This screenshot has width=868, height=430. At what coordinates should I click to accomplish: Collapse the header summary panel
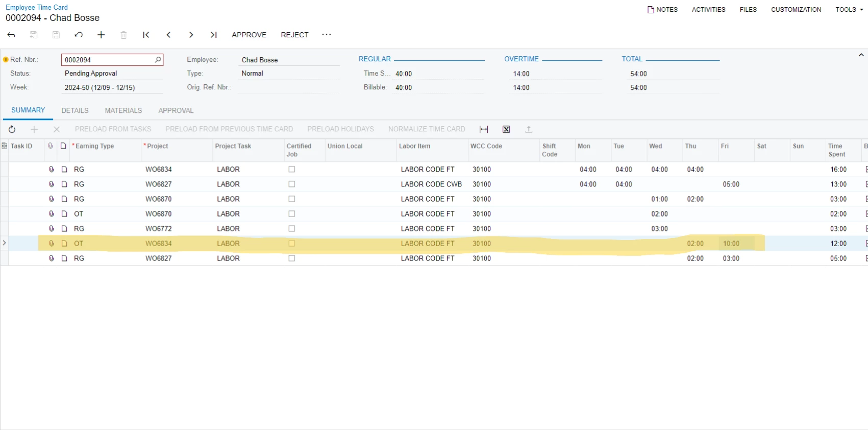(861, 55)
